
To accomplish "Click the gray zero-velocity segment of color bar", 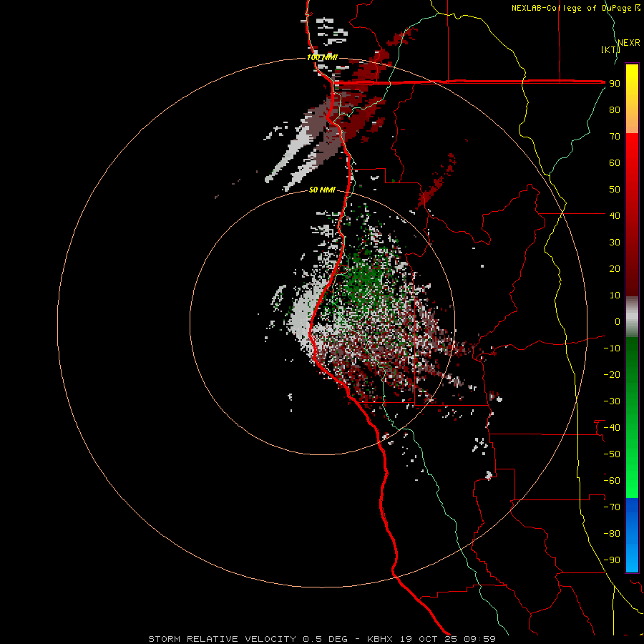I will [632, 317].
